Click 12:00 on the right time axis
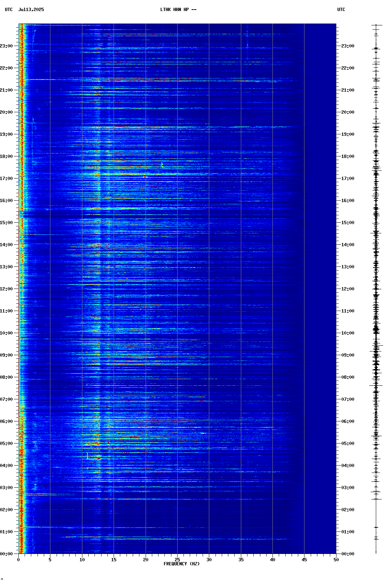The image size is (392, 583). tap(348, 289)
